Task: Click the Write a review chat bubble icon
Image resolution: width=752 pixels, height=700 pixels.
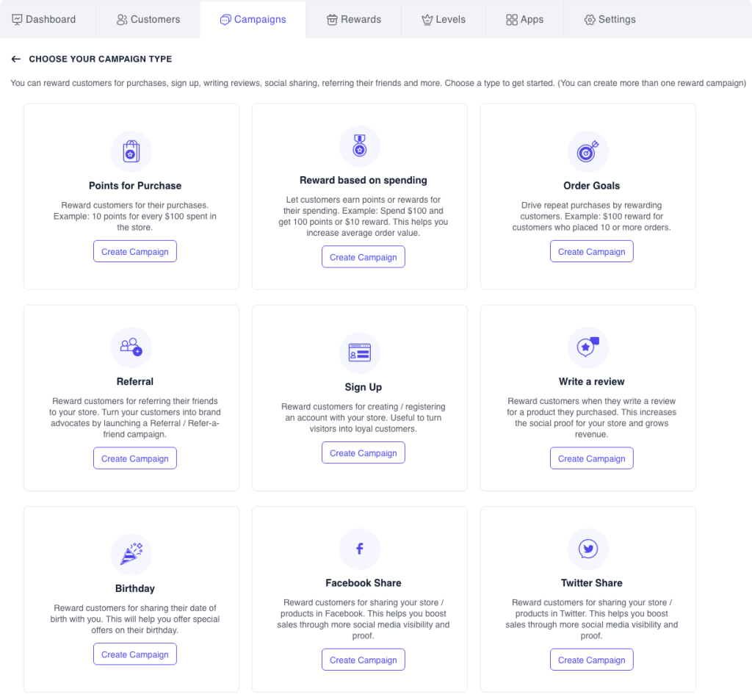Action: [588, 347]
